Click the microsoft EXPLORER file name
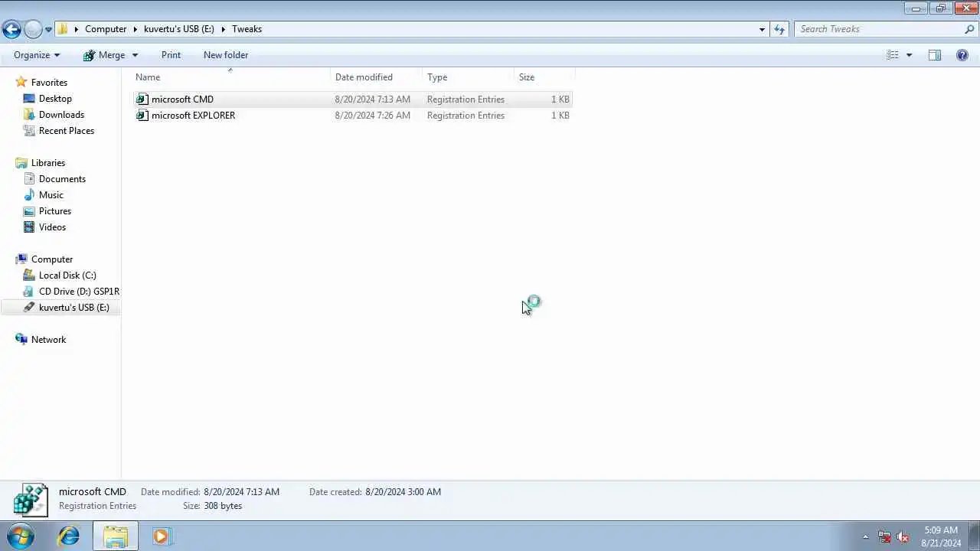Screen dimensions: 980x551 point(193,116)
